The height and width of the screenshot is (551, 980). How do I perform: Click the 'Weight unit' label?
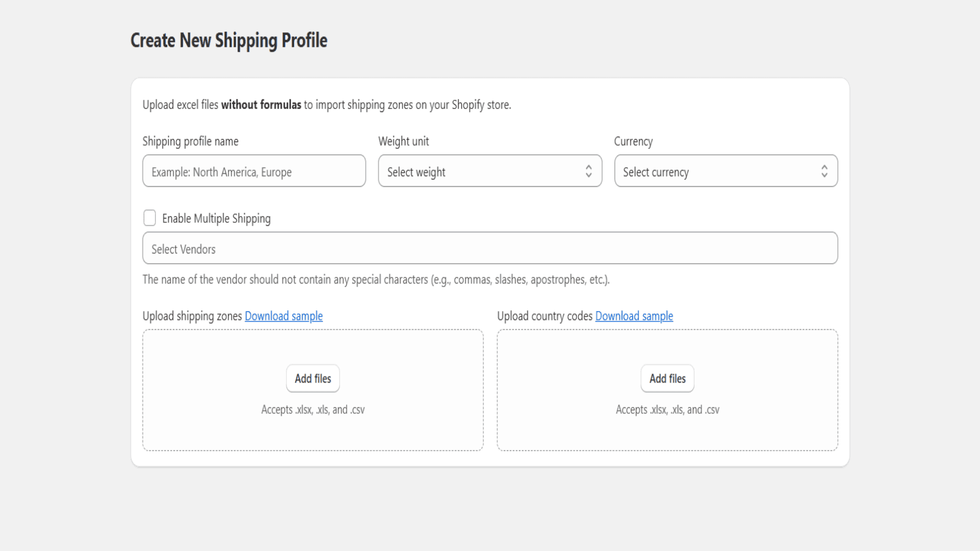click(404, 141)
